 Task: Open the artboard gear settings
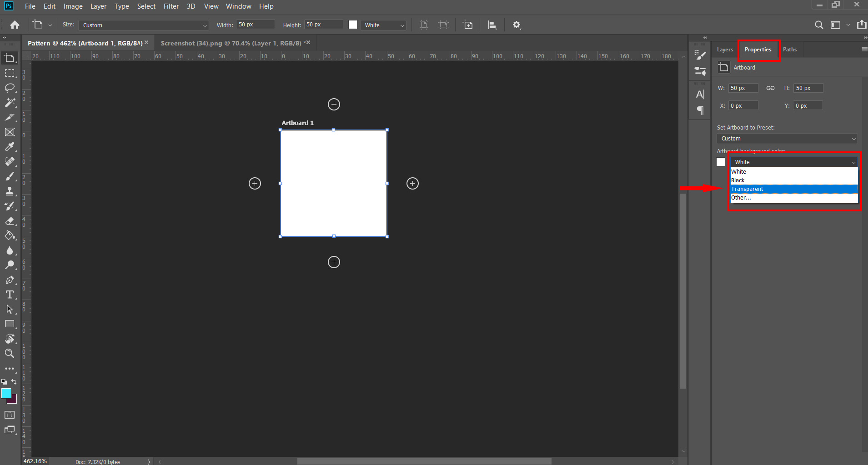517,25
